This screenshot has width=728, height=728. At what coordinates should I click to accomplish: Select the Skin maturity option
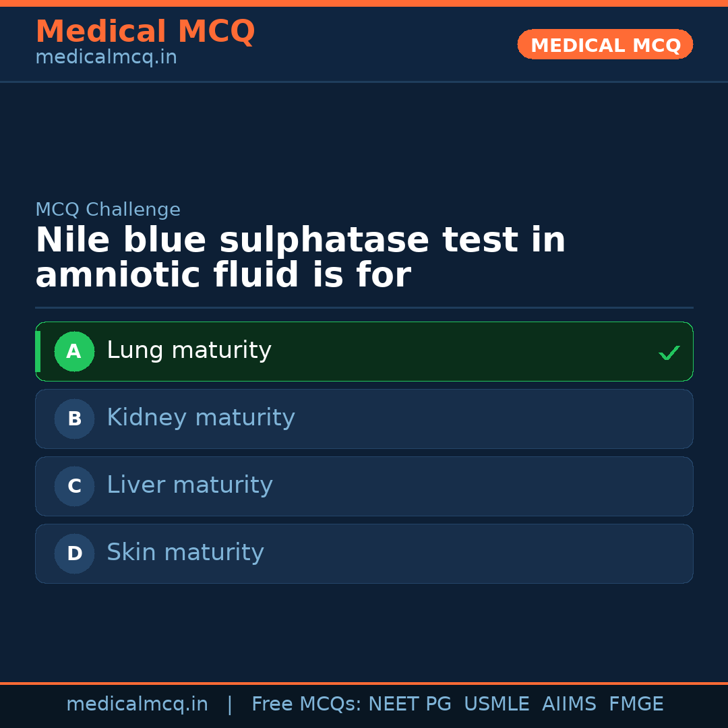click(185, 553)
